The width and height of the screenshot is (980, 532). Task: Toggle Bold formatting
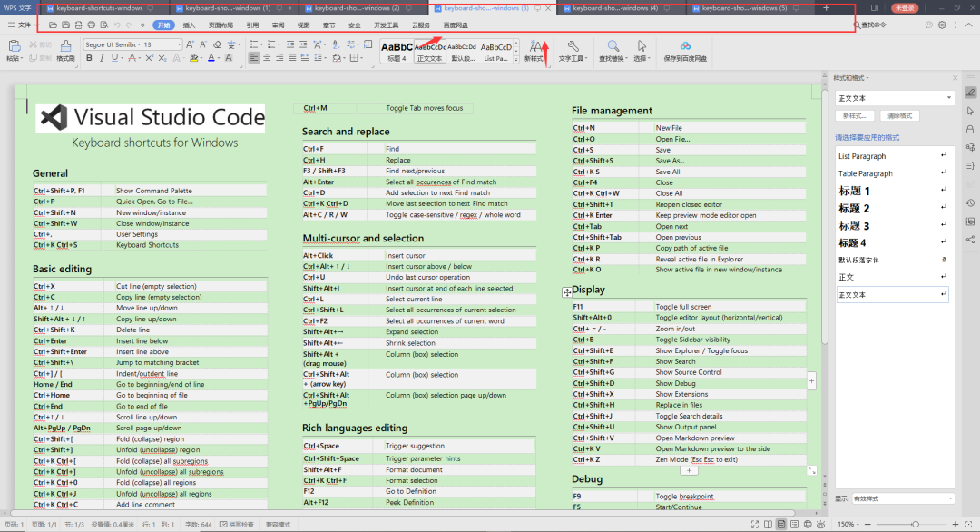(89, 58)
